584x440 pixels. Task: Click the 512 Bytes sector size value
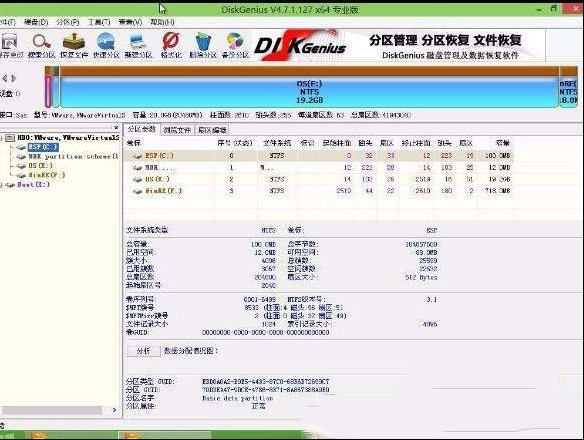click(x=421, y=278)
